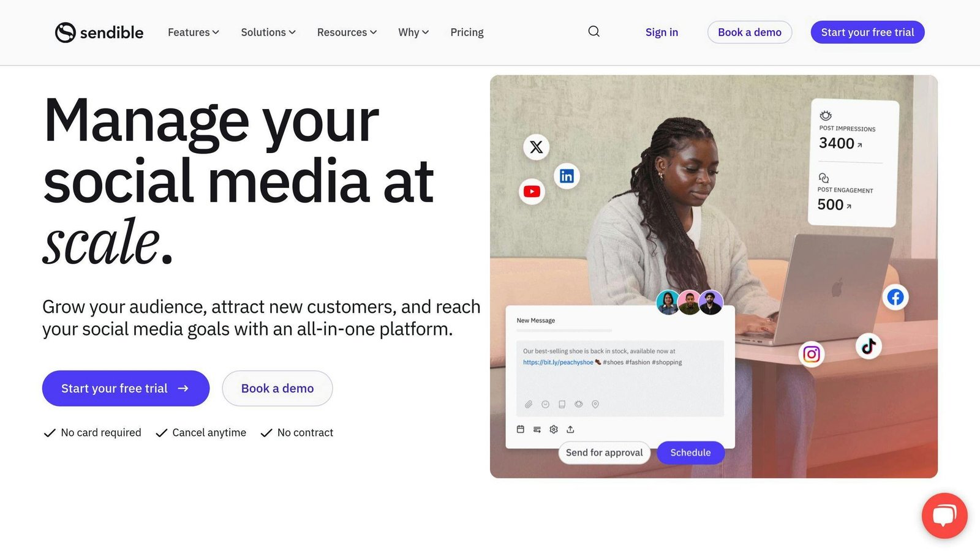Click the "Grow your audience" subheading paragraph
This screenshot has height=551, width=980.
point(262,318)
